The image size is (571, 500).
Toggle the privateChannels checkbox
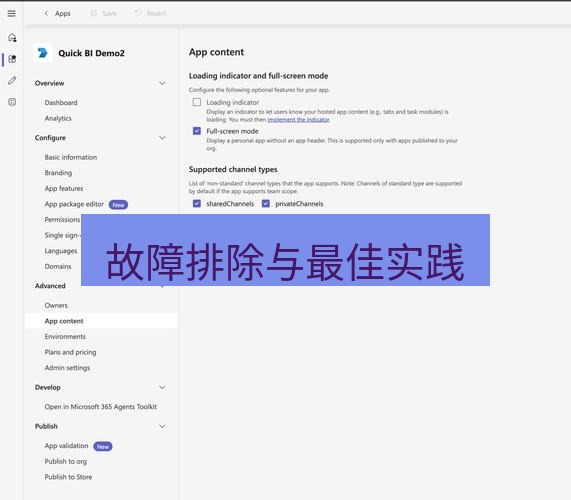click(266, 204)
